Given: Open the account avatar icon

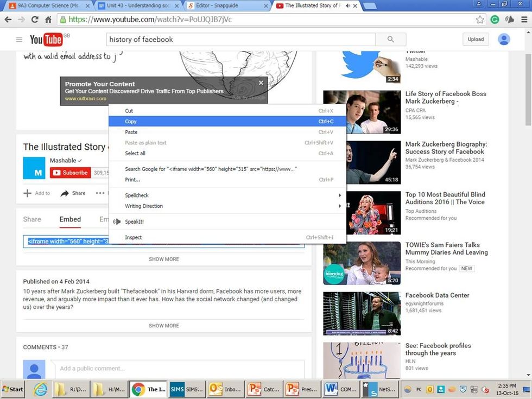Looking at the screenshot, I should (x=504, y=39).
